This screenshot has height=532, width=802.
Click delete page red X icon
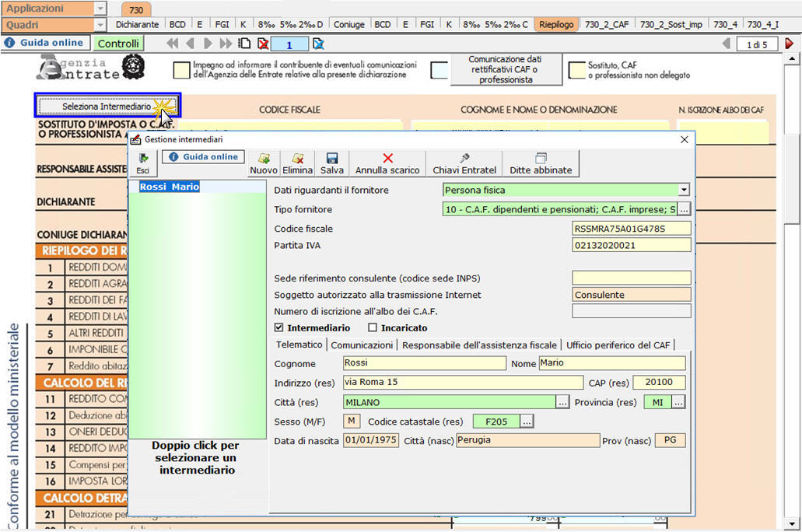click(x=263, y=44)
